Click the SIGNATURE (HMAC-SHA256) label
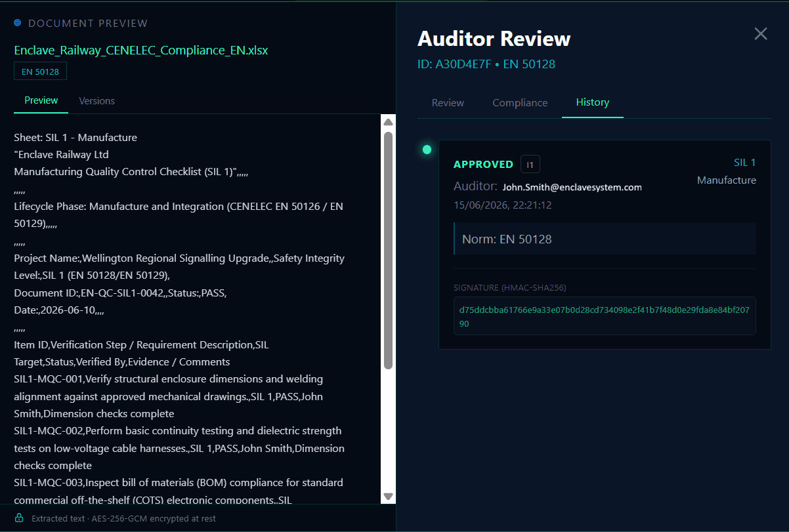 [510, 287]
